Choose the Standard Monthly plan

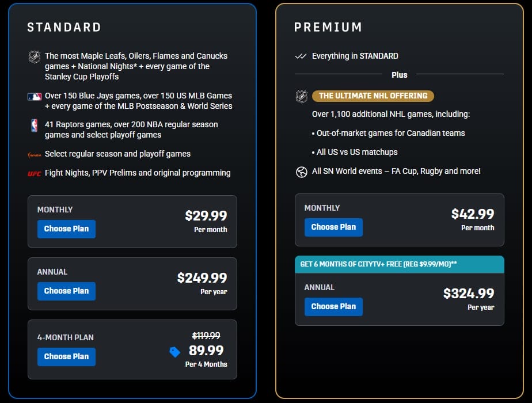tap(66, 229)
